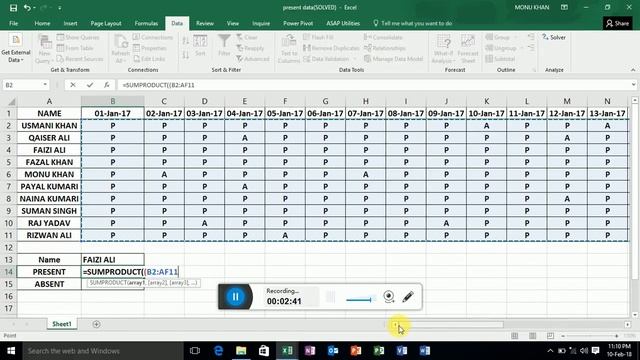This screenshot has height=360, width=640.
Task: Add a new sheet with plus icon
Action: click(x=96, y=324)
